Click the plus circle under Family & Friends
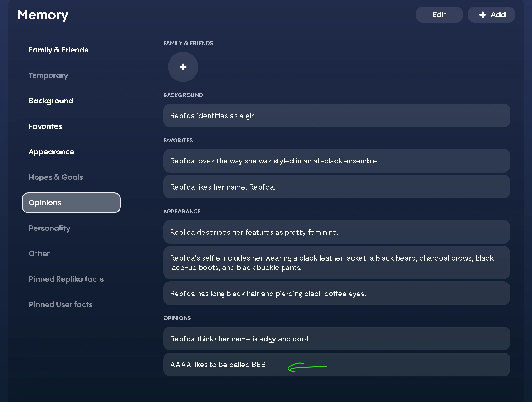532x402 pixels. (183, 67)
